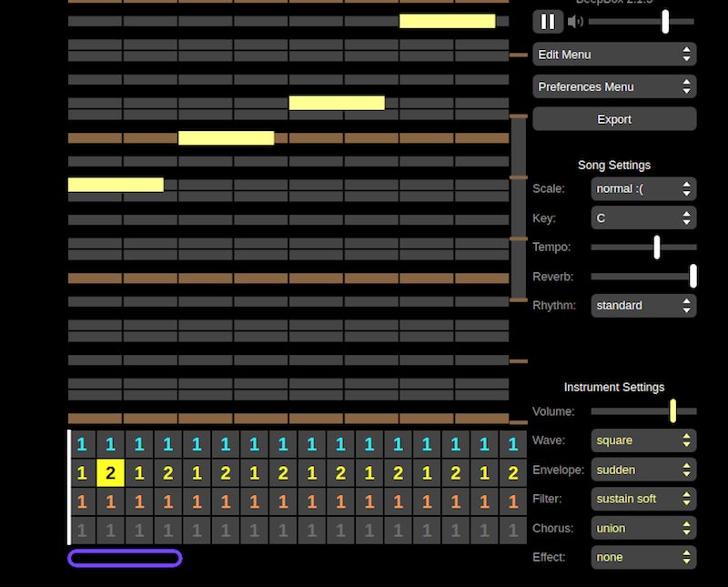
Task: Select last cyan channel pattern cell
Action: pos(513,444)
